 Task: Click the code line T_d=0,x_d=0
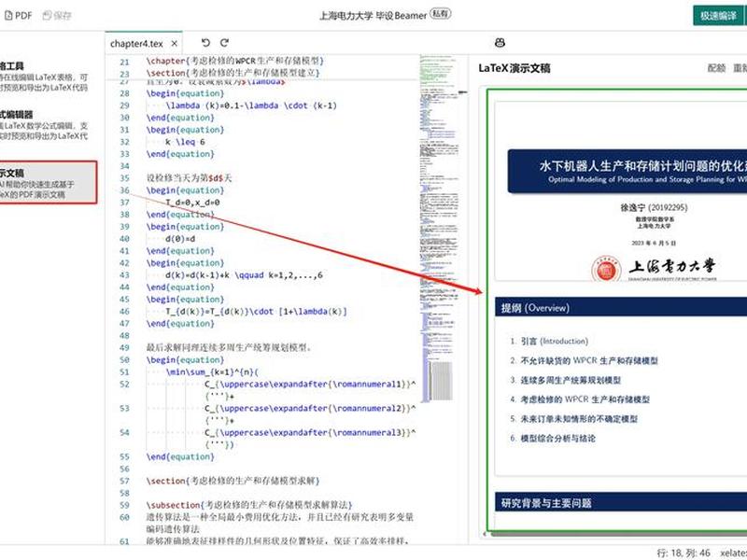(192, 203)
